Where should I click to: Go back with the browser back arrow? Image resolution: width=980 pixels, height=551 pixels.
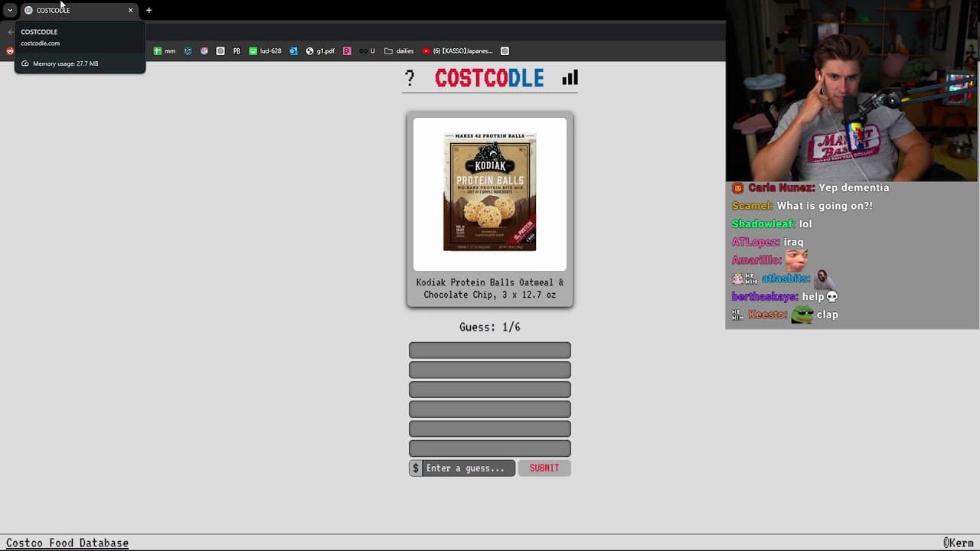10,31
